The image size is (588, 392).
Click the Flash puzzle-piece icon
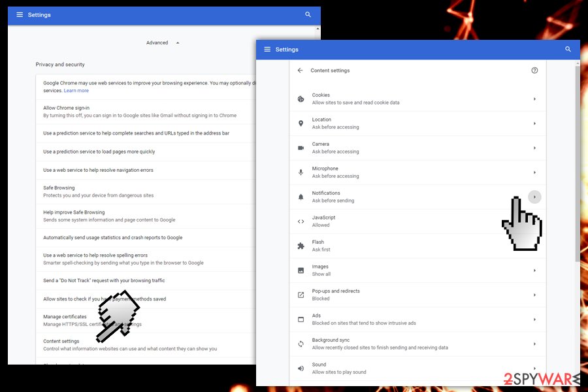pos(301,246)
